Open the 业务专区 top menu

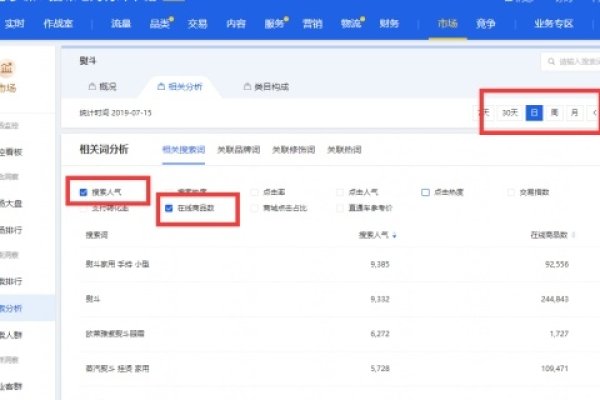(x=554, y=24)
